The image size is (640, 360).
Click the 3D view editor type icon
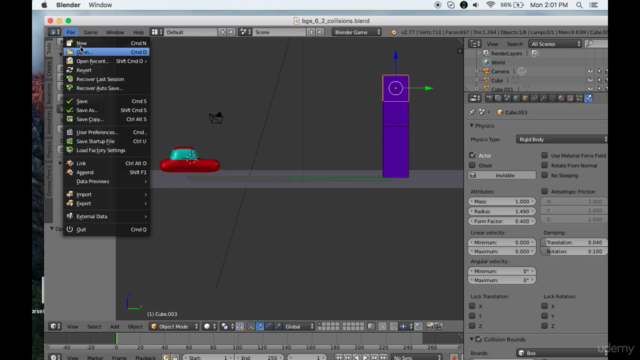pos(55,326)
